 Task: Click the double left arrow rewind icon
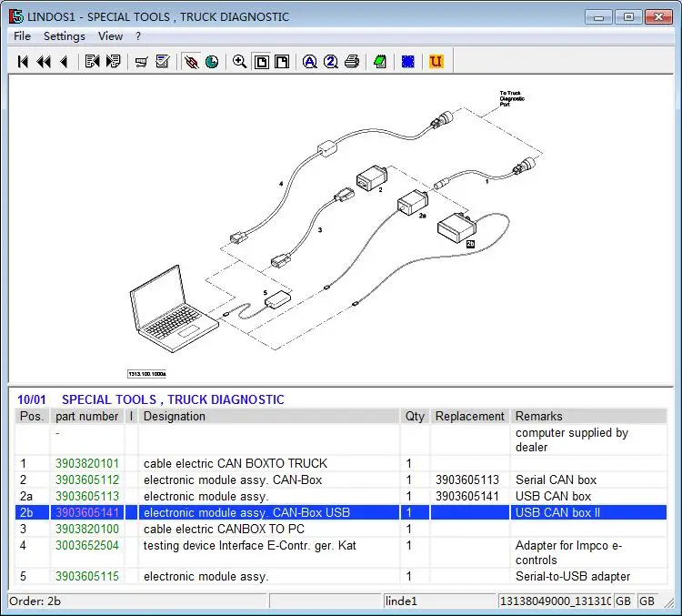(x=44, y=61)
